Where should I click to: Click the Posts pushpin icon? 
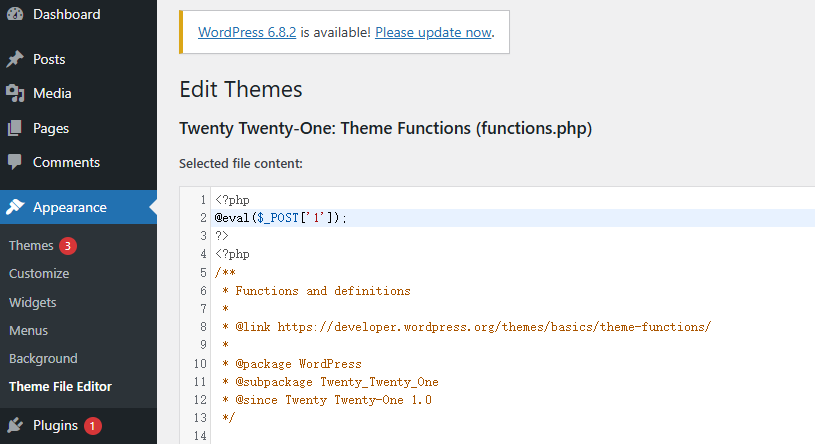[x=15, y=59]
